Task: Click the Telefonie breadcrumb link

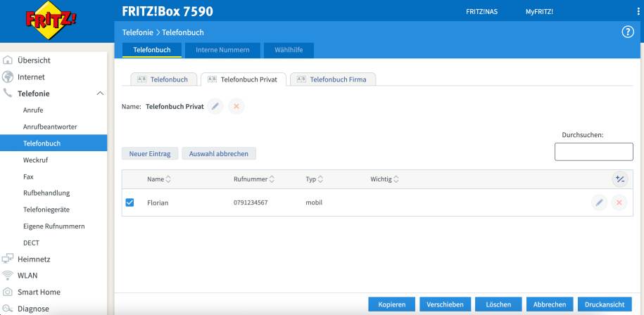Action: 137,32
